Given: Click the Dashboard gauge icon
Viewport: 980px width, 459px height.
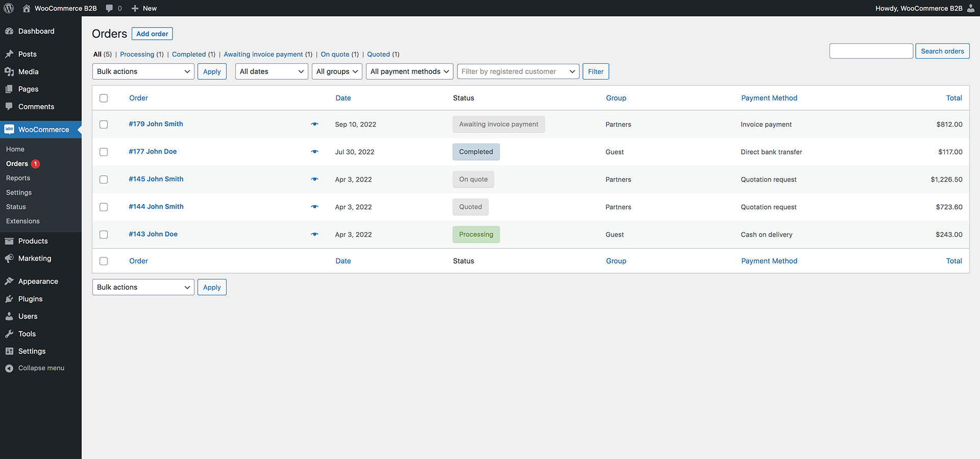Looking at the screenshot, I should [9, 31].
